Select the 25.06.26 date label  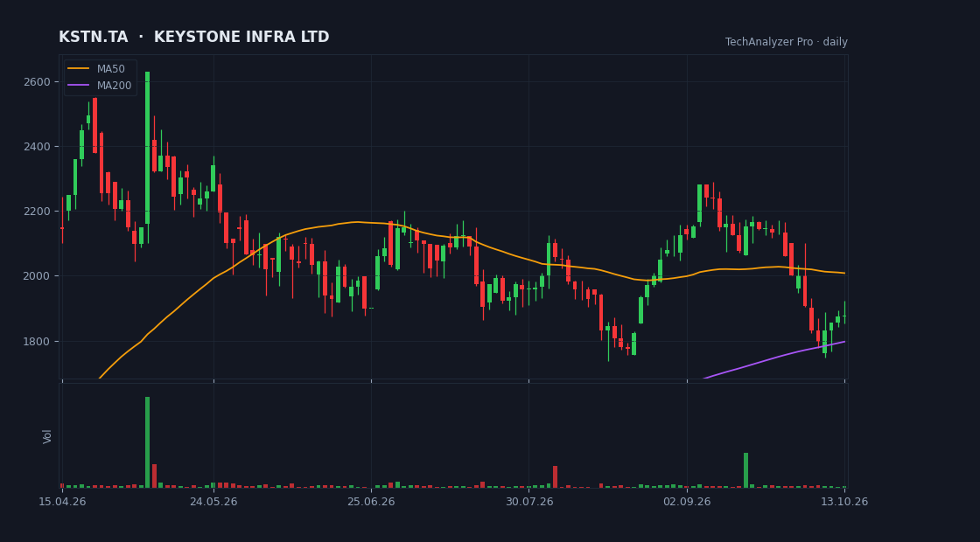[371, 502]
